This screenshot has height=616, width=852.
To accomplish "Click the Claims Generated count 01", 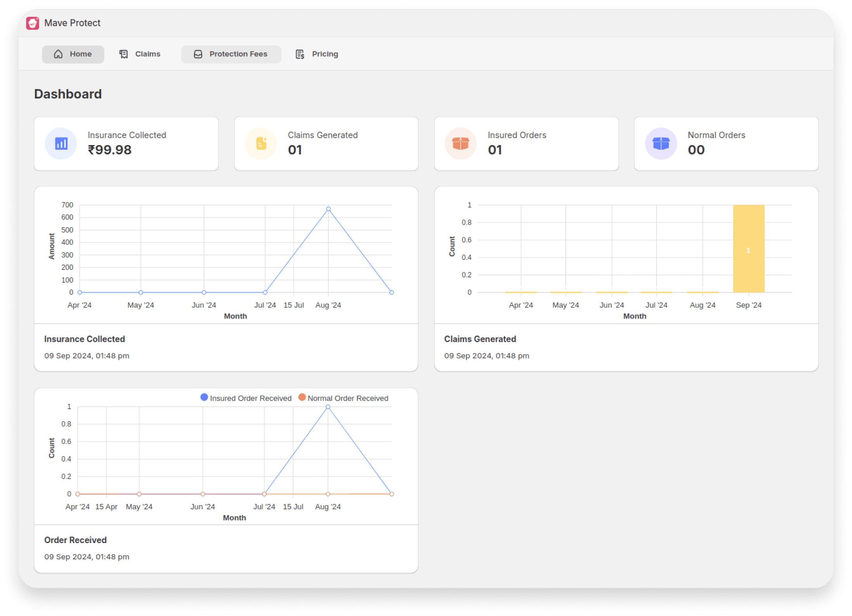I will pos(295,150).
